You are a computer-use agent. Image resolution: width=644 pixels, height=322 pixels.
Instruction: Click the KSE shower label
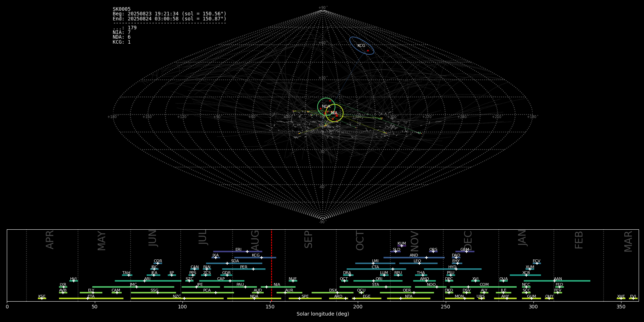point(42,297)
